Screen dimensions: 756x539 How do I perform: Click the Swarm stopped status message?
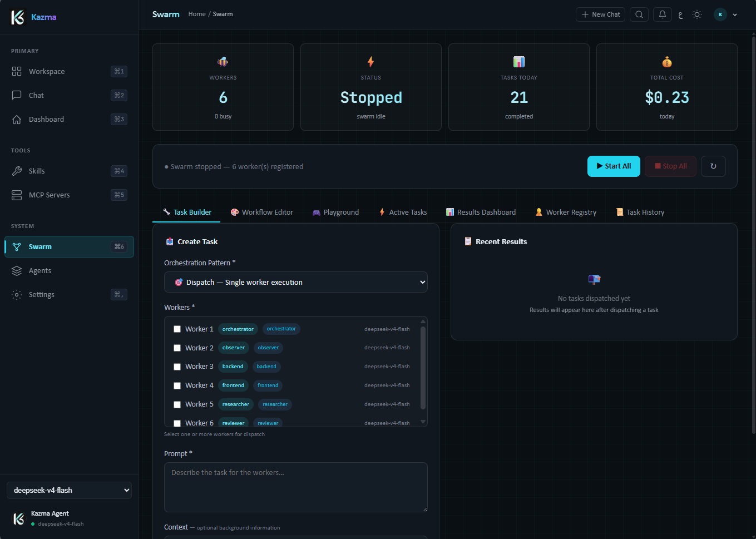234,167
